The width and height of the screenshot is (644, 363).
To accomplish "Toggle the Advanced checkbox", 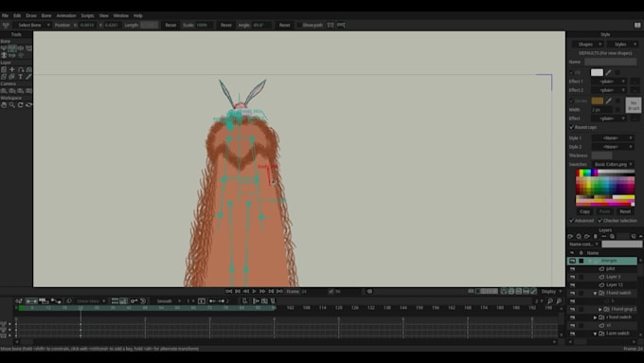I will (571, 221).
